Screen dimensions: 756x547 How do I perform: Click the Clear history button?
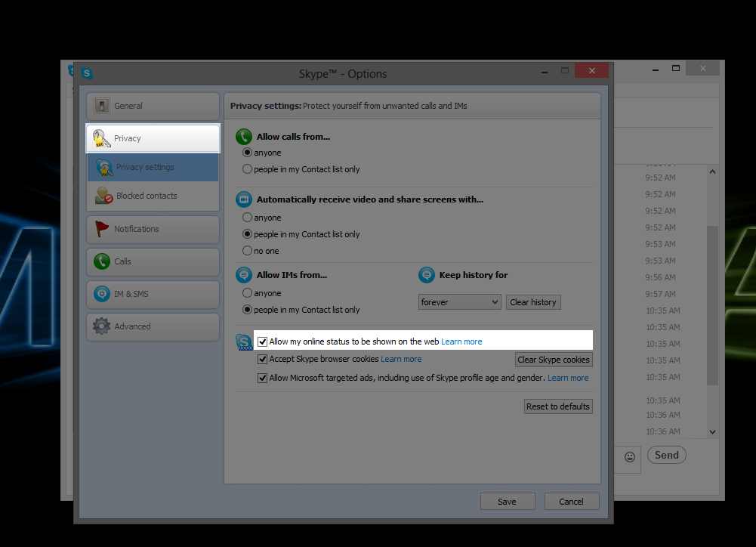tap(533, 302)
